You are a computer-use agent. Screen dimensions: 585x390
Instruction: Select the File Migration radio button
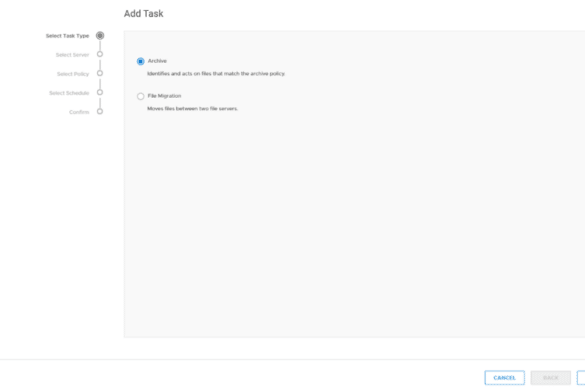tap(140, 96)
